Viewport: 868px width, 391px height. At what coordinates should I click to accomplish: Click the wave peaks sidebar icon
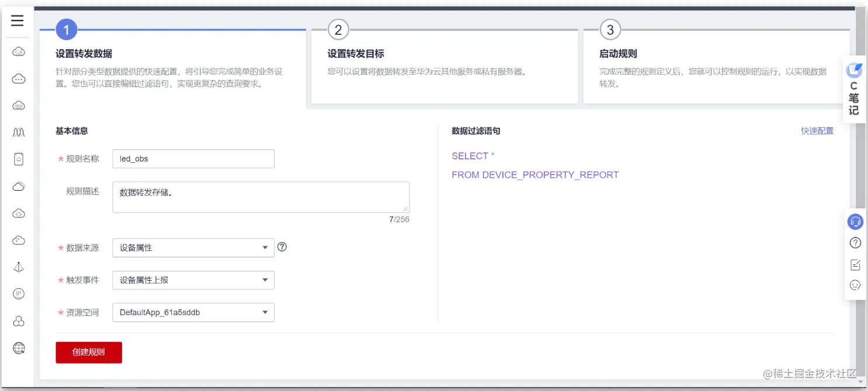[19, 132]
